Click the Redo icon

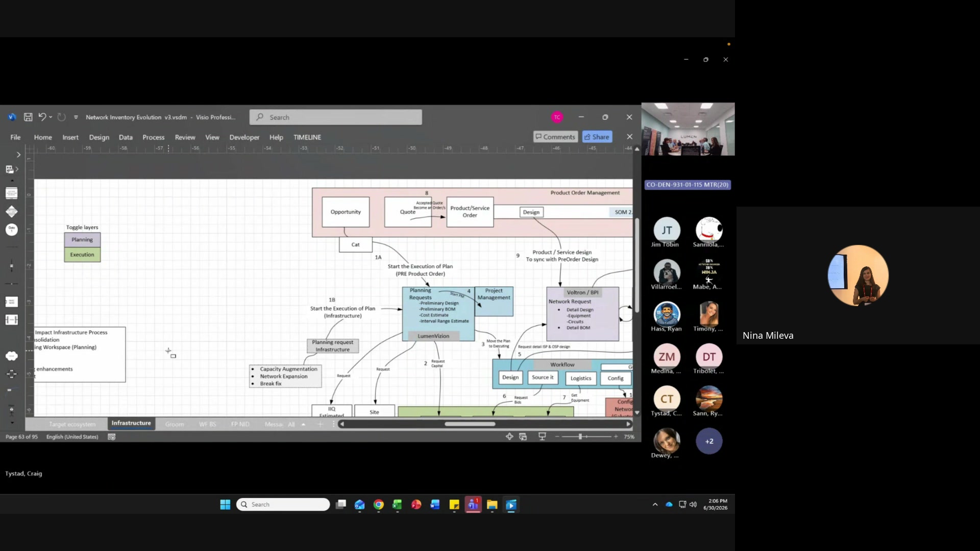pos(61,117)
